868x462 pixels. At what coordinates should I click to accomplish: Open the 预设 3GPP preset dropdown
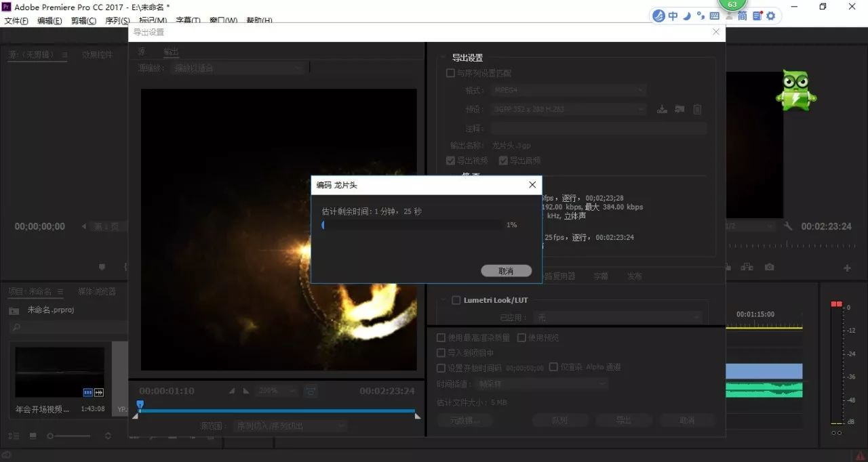[568, 109]
